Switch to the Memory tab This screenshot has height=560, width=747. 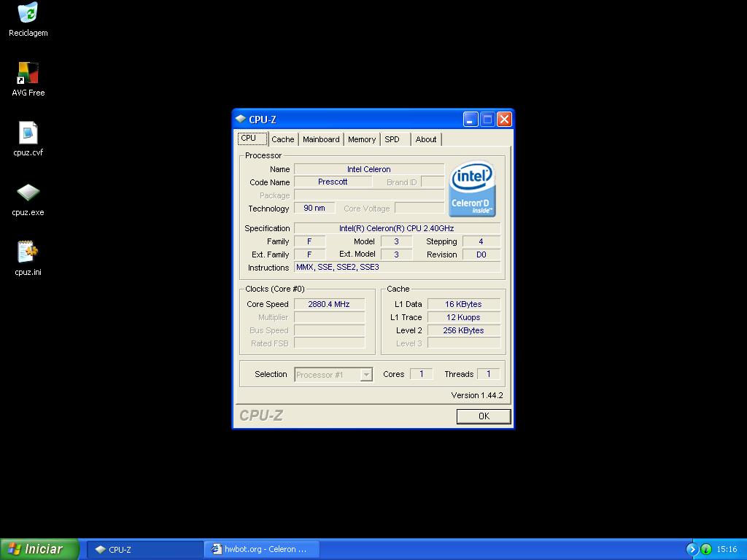click(362, 139)
